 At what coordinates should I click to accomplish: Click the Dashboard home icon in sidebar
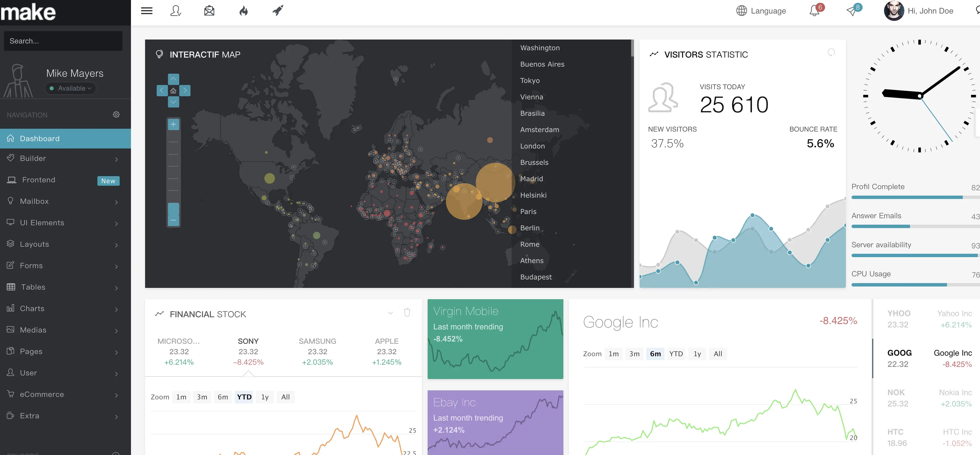11,138
